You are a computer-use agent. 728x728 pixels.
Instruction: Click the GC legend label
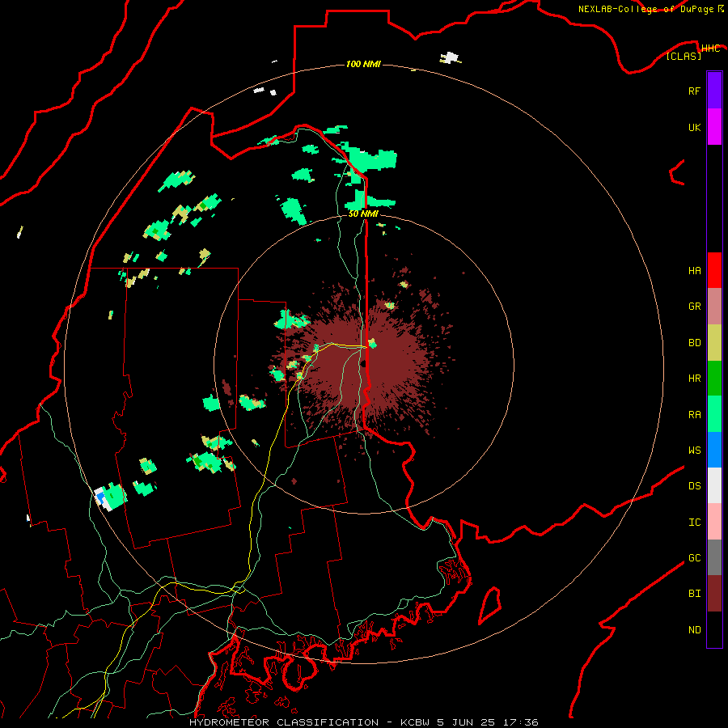694,558
